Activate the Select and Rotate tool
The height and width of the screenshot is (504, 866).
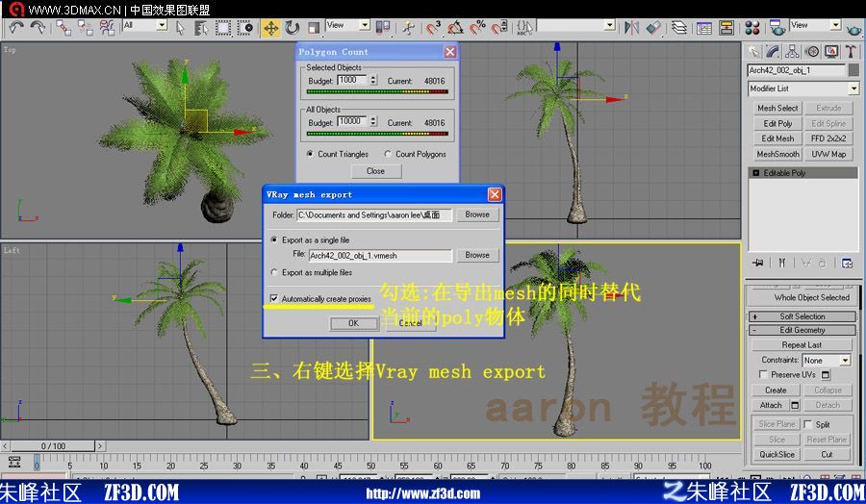pyautogui.click(x=293, y=28)
